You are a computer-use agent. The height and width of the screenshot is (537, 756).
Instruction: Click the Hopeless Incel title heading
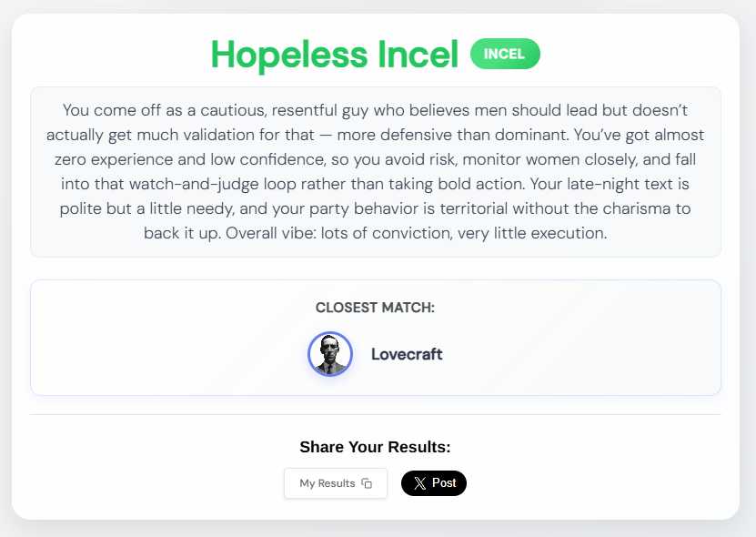[x=335, y=55]
